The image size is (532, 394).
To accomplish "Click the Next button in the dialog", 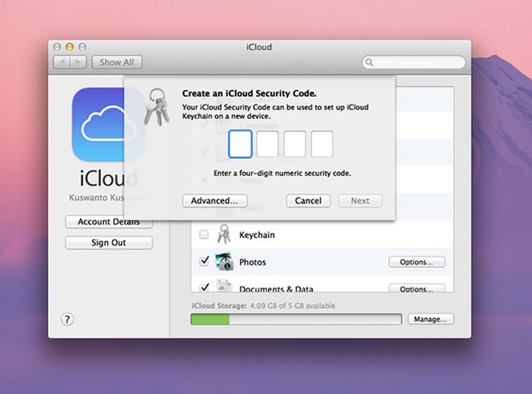I will tap(360, 201).
